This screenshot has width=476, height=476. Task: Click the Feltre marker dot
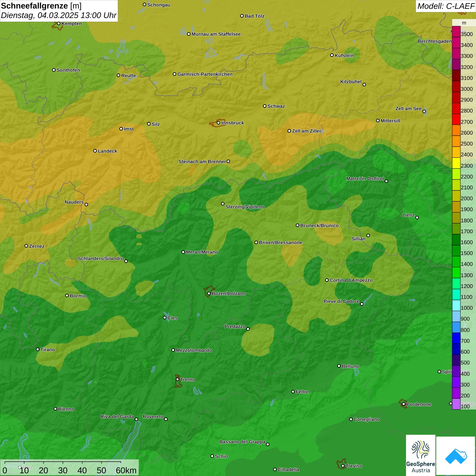293,392
